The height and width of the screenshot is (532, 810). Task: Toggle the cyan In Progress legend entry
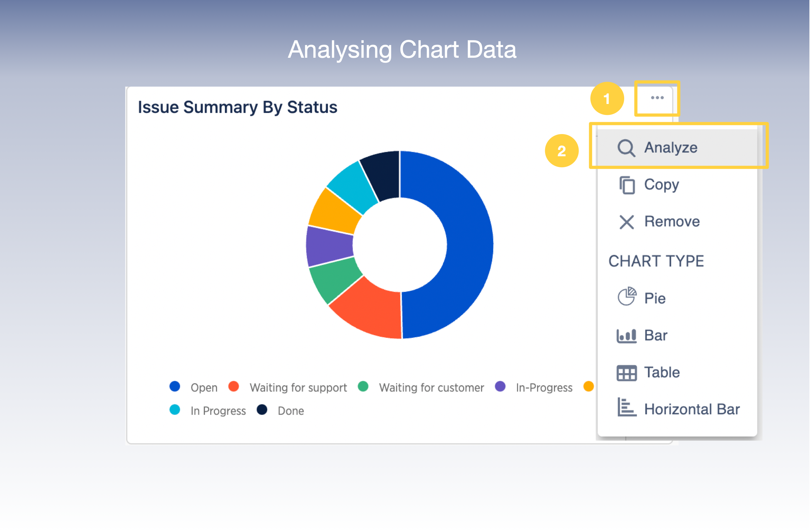(218, 411)
